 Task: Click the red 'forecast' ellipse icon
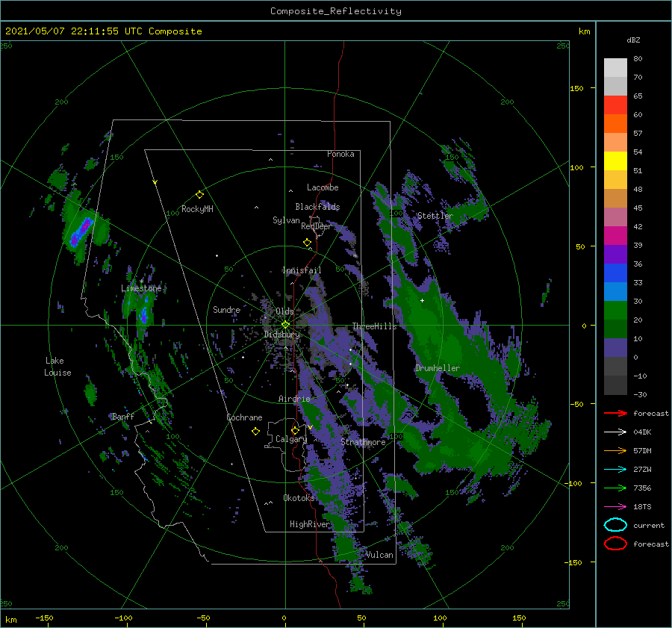point(615,544)
